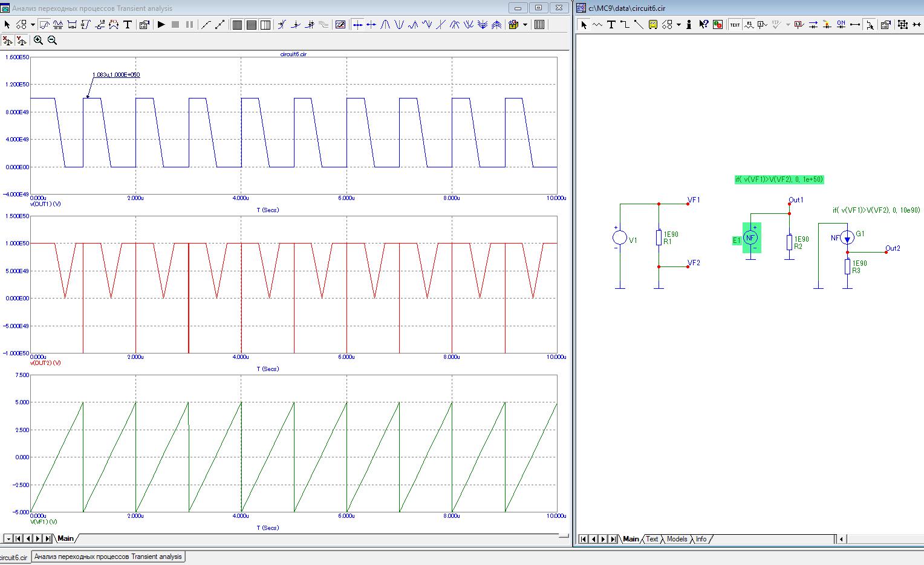Toggle data points display

[206, 25]
